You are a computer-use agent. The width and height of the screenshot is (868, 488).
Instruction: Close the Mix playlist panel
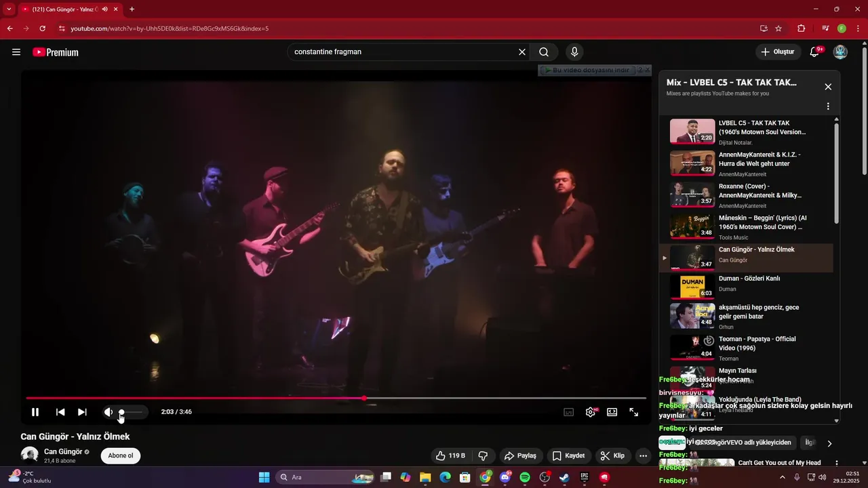point(828,87)
